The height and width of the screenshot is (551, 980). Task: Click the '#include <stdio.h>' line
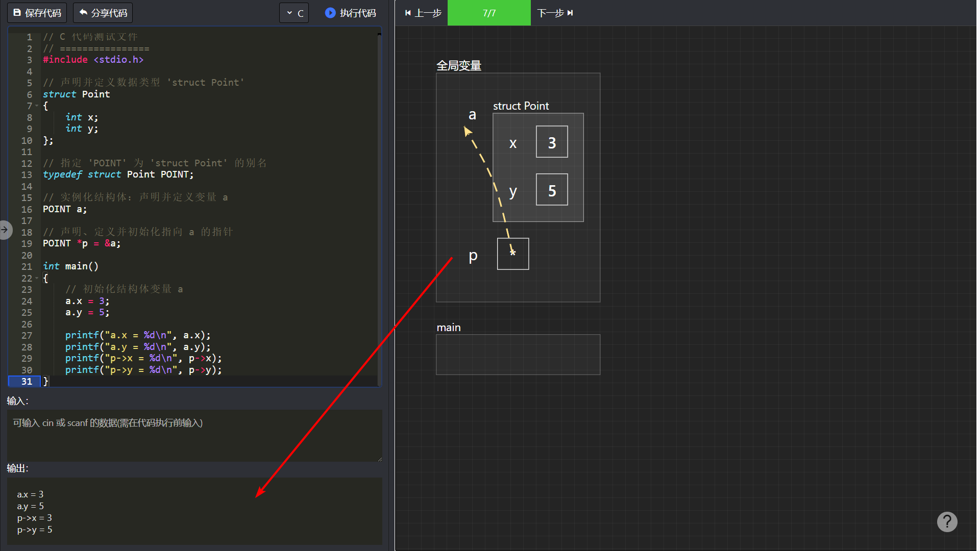[x=93, y=60]
